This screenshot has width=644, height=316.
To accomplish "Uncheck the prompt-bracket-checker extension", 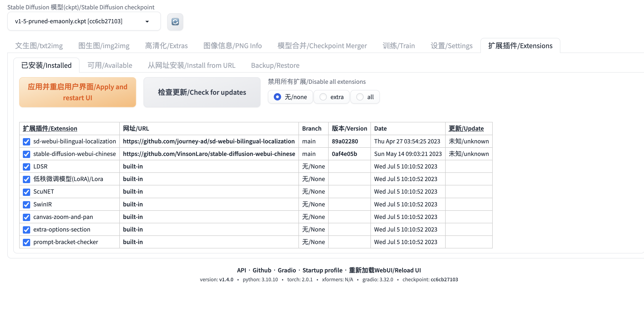I will [x=26, y=242].
